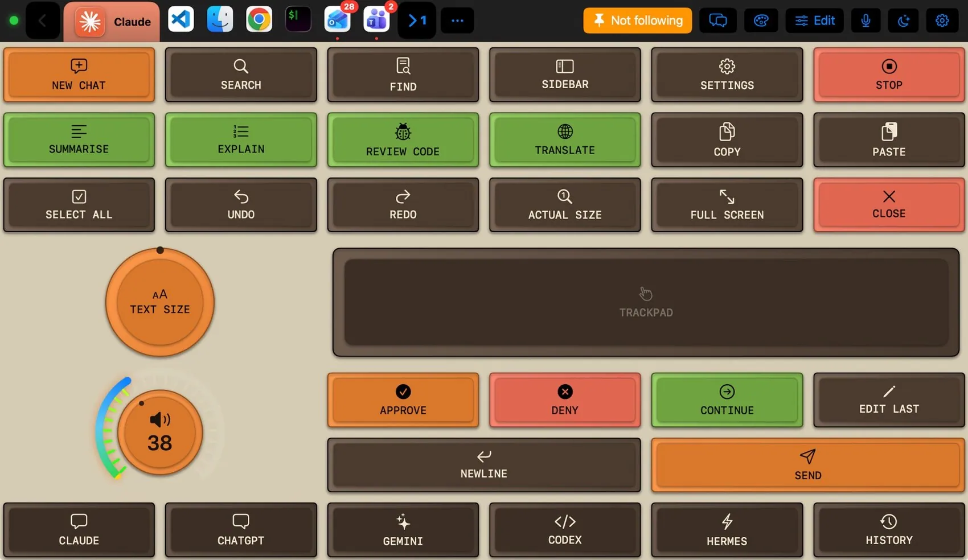Viewport: 968px width, 560px height.
Task: Open Outlook with 28 notifications
Action: click(337, 20)
